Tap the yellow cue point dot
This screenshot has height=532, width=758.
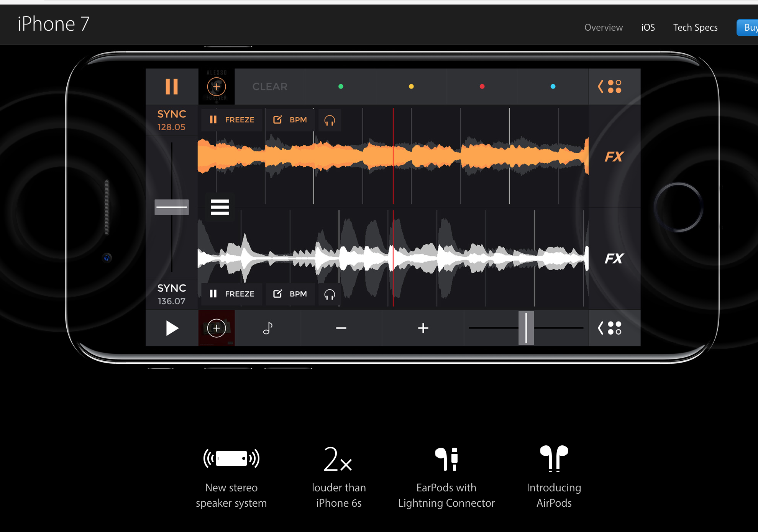tap(411, 87)
